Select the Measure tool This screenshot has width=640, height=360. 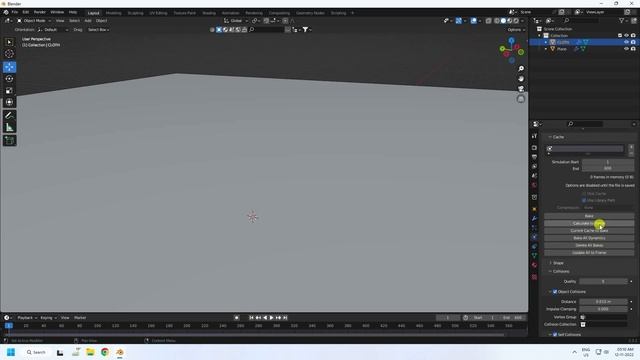(x=9, y=127)
